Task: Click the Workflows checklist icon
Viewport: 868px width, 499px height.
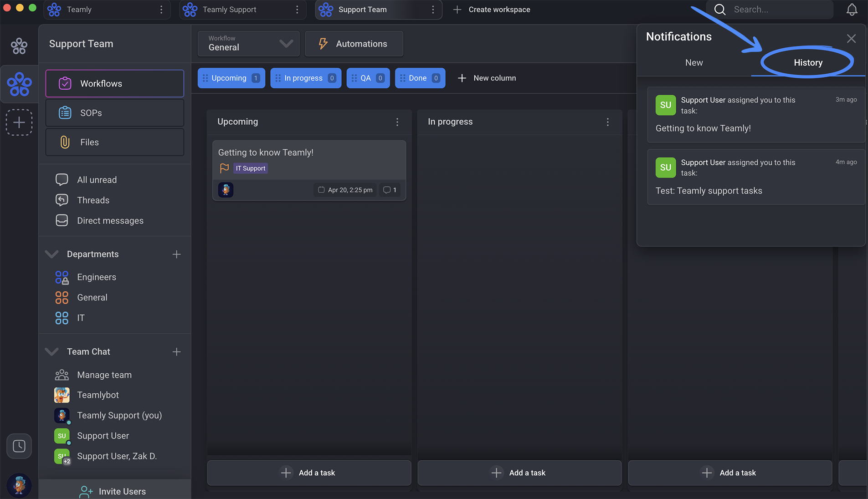Action: [65, 83]
